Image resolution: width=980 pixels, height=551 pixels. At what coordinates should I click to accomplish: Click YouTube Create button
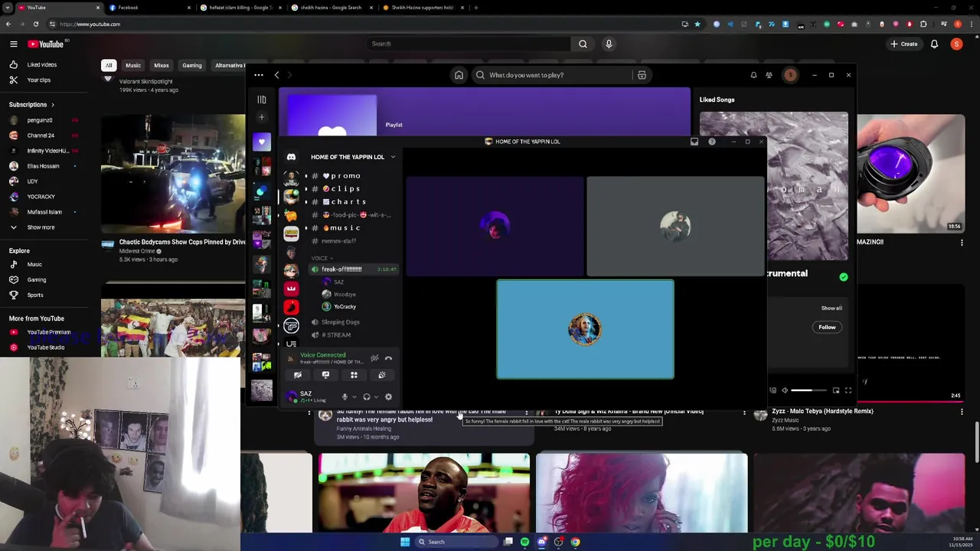point(903,44)
